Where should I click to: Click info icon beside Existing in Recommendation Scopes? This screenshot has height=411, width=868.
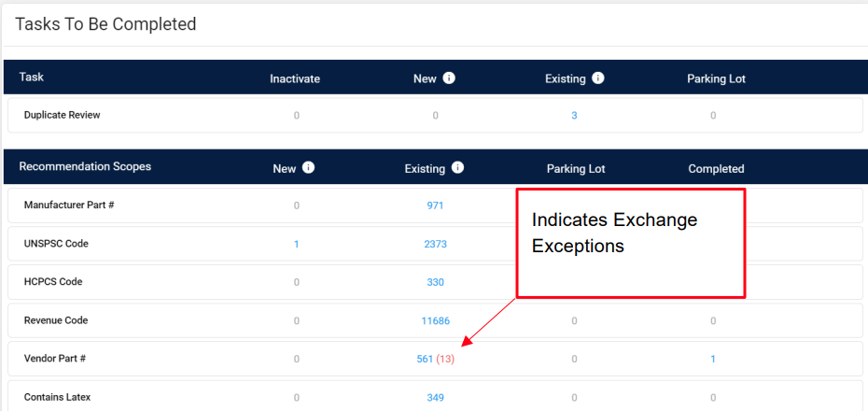click(458, 168)
